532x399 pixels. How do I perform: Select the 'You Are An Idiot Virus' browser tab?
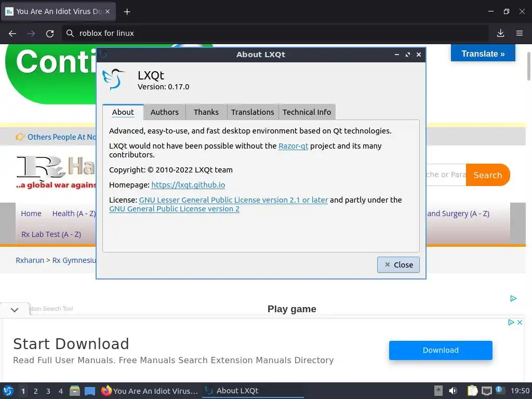pos(58,11)
